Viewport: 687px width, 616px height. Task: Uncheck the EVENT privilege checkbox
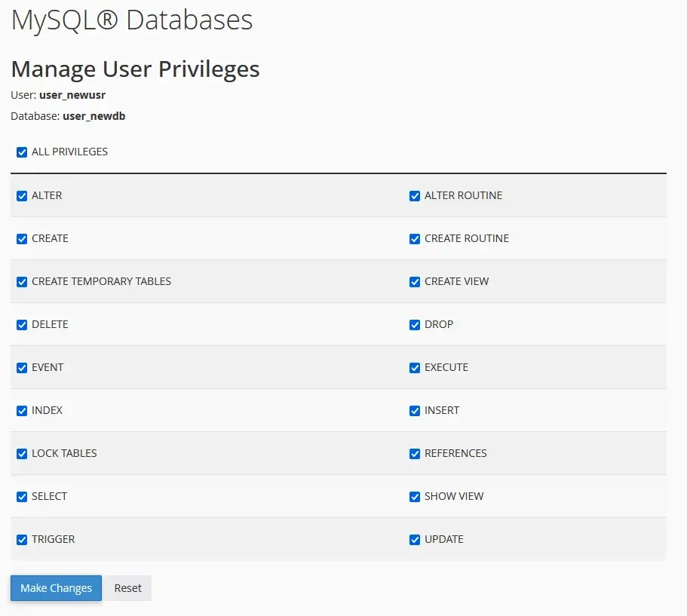pyautogui.click(x=21, y=367)
